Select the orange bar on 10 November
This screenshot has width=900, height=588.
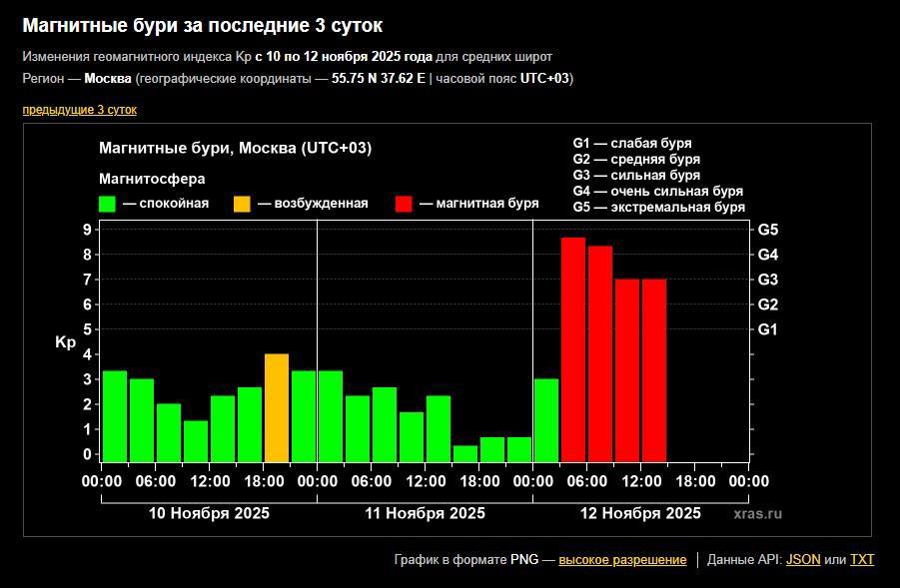click(x=277, y=407)
